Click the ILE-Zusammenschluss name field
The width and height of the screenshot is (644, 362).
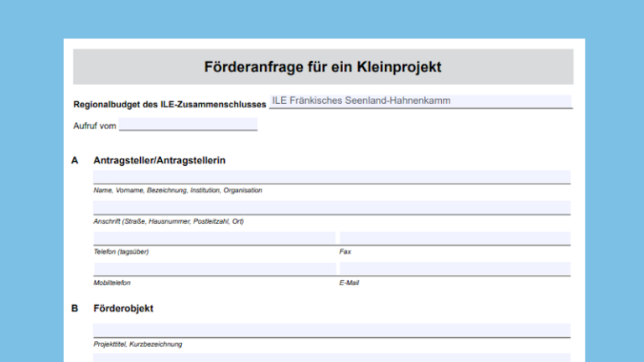pos(421,101)
